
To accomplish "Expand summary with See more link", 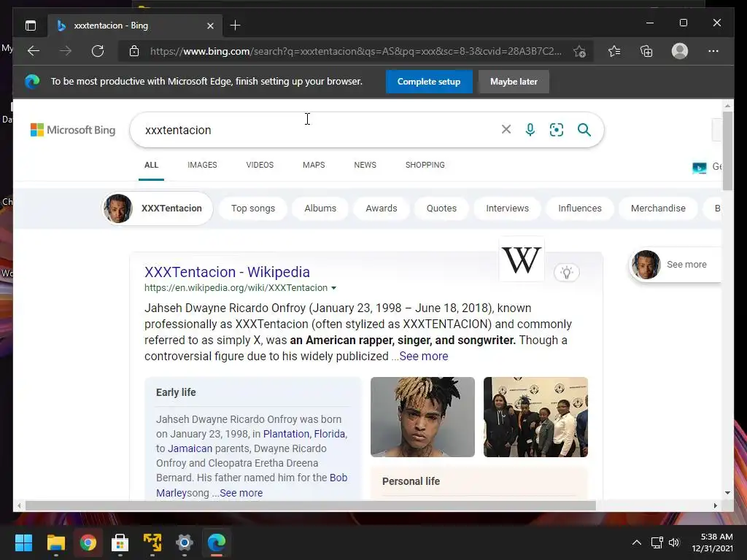I will [x=424, y=356].
